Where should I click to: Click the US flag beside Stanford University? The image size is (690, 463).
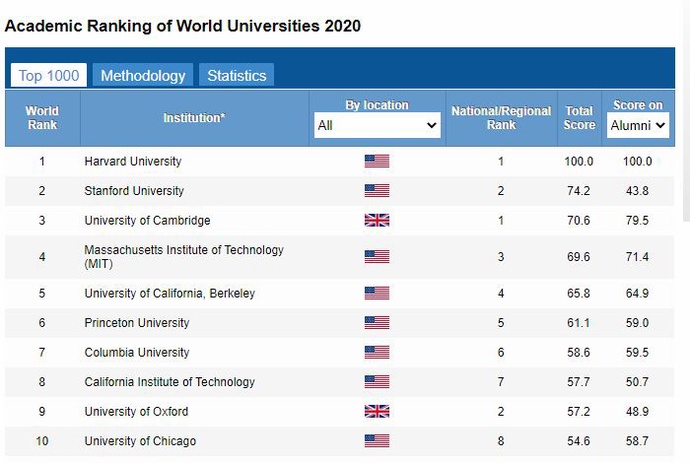(x=377, y=191)
